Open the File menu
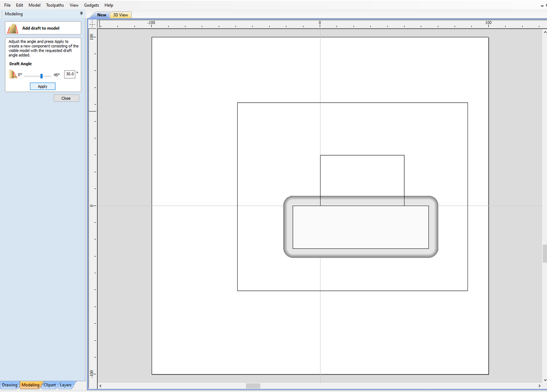The width and height of the screenshot is (547, 392). 7,5
